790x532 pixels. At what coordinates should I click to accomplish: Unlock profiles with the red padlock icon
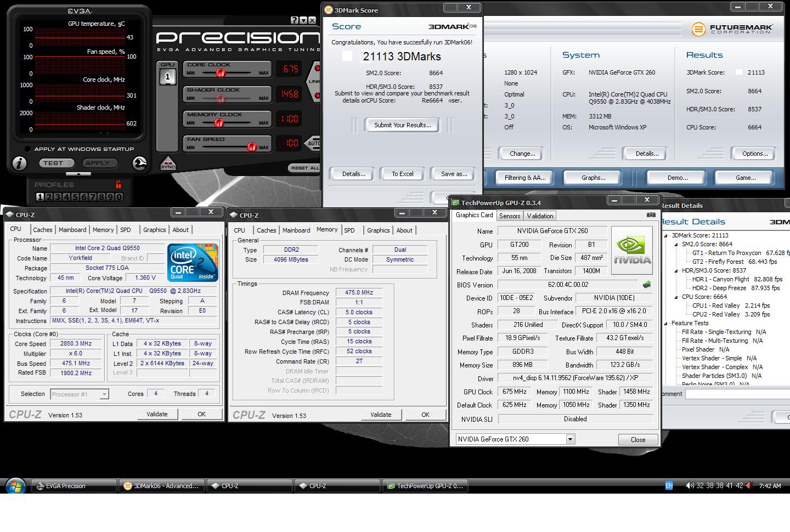click(x=118, y=184)
